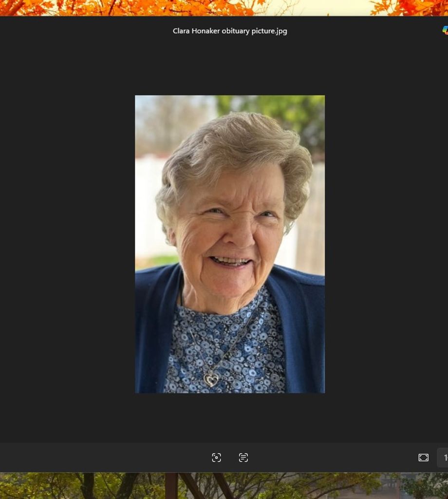
Task: Open the zoom percentage box
Action: click(x=444, y=458)
